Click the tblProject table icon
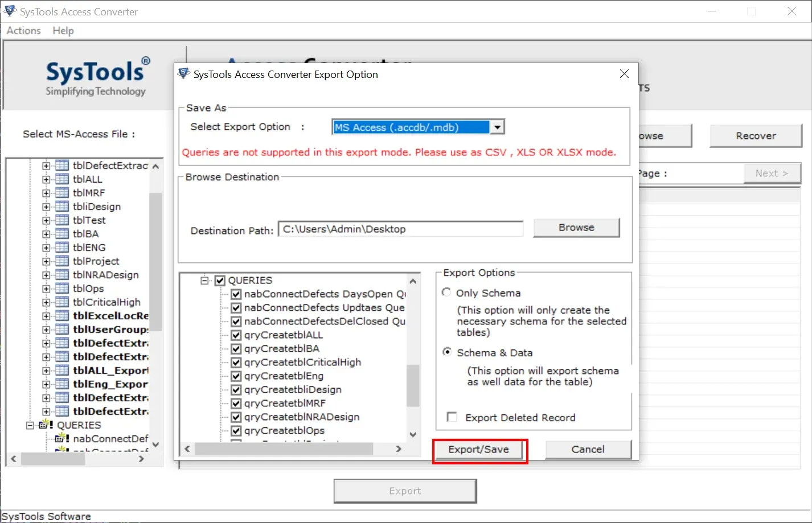Viewport: 812px width, 523px height. [62, 261]
